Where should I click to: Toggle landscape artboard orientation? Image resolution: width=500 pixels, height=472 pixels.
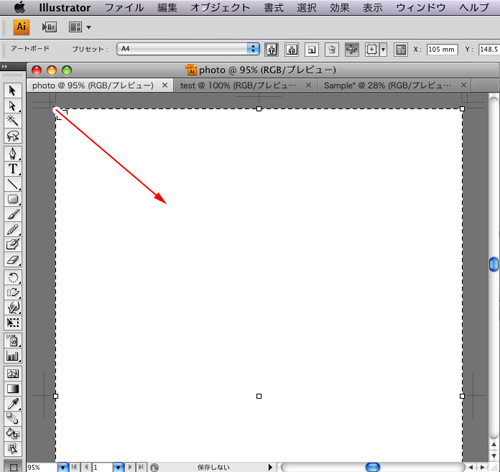pos(292,50)
